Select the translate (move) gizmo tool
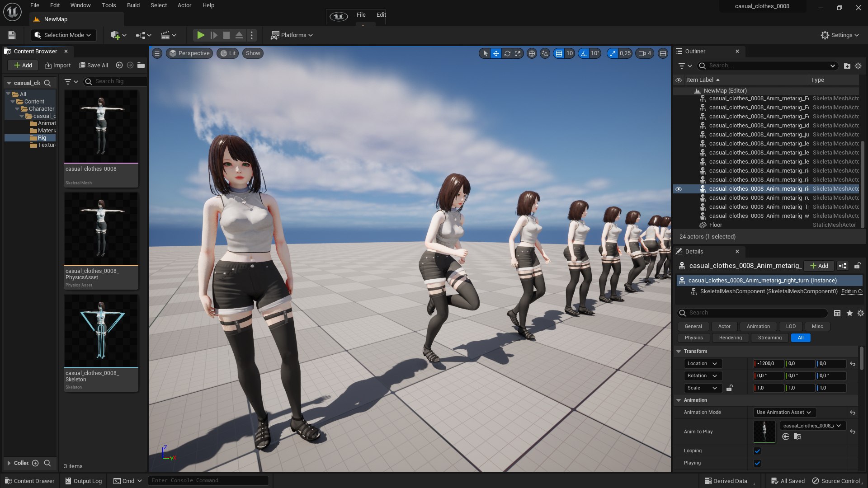The image size is (868, 488). tap(496, 53)
